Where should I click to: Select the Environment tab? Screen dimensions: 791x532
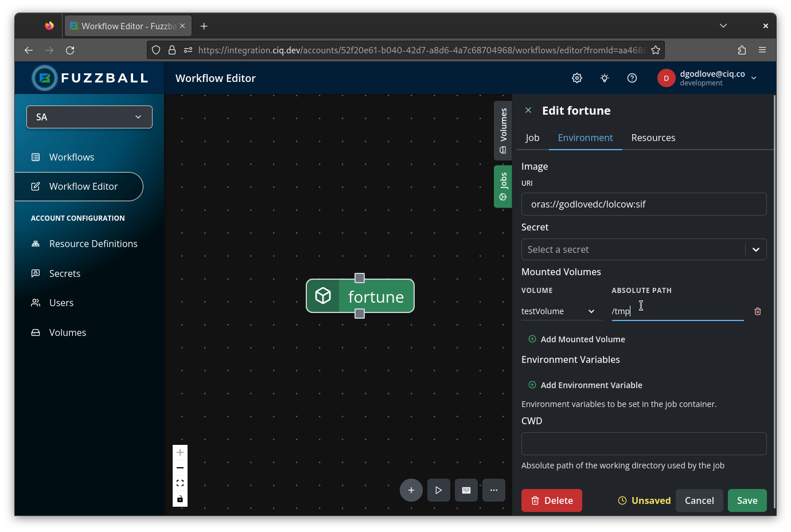point(585,138)
